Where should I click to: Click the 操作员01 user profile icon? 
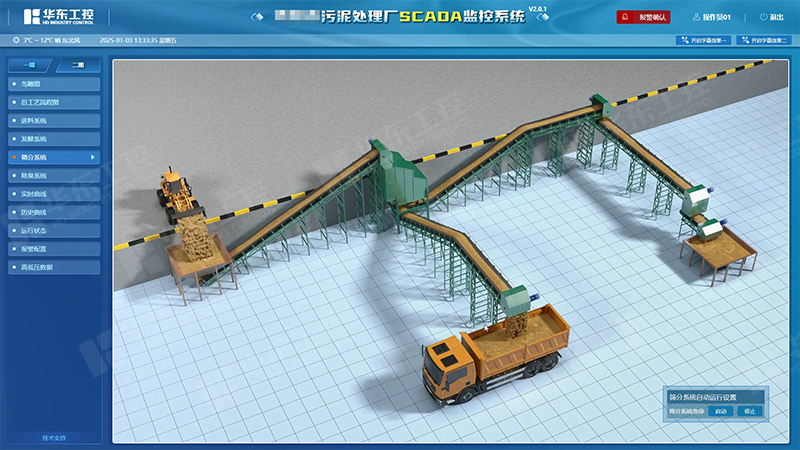(x=697, y=17)
